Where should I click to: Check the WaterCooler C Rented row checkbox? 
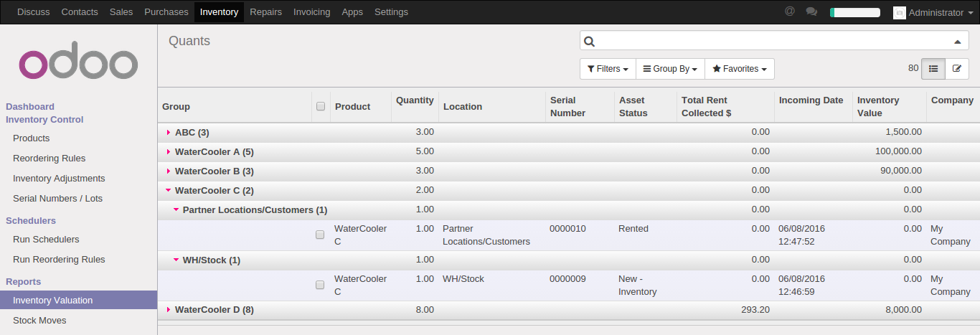(320, 235)
